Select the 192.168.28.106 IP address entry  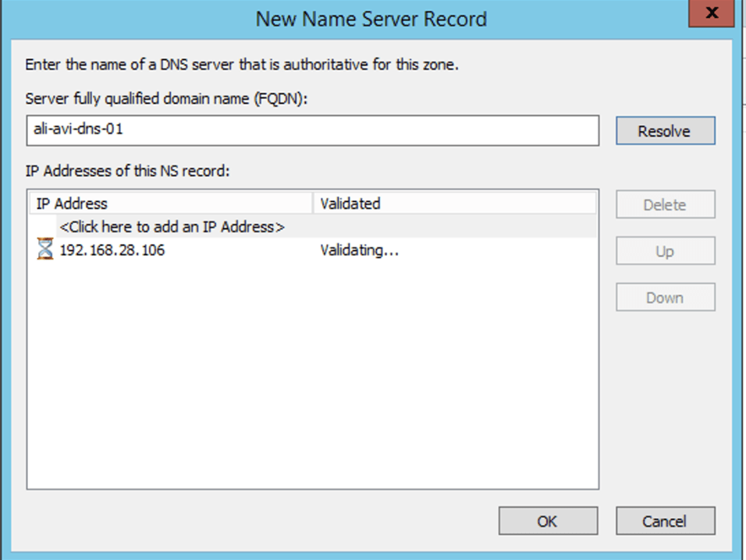point(112,251)
